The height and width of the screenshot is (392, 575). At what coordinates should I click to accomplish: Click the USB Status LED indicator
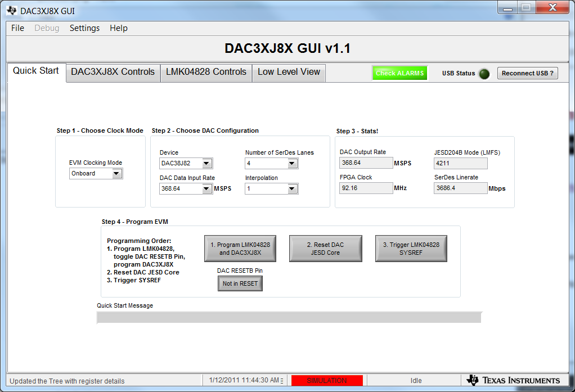tap(484, 74)
